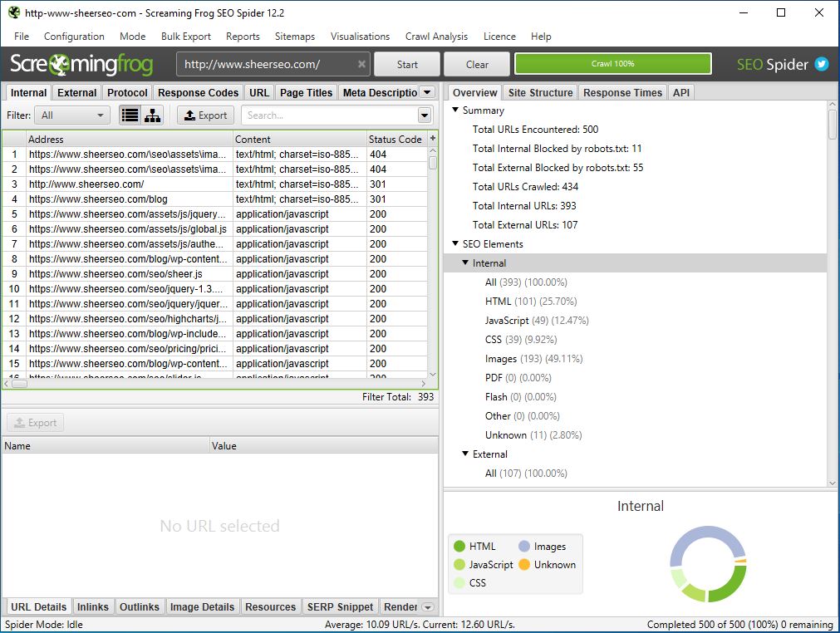Screen dimensions: 840x633
Task: Click the app frog icon in title bar
Action: click(14, 12)
